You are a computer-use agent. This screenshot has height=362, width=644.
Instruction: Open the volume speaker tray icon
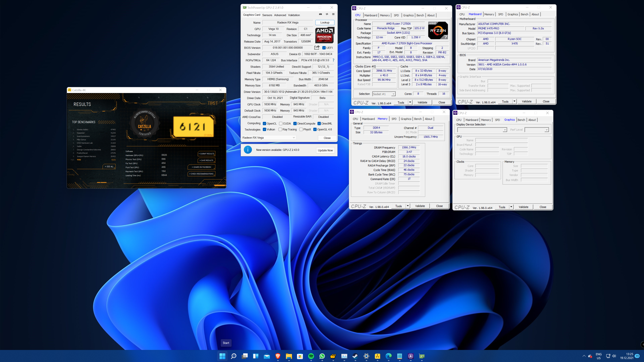point(614,356)
